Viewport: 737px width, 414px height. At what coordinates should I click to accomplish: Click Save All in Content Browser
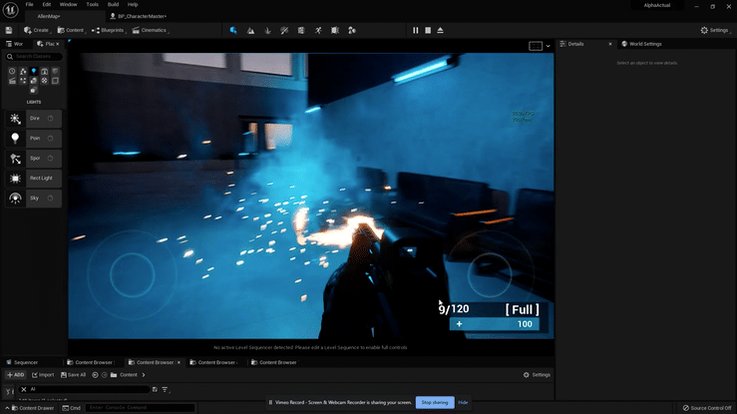pos(73,375)
